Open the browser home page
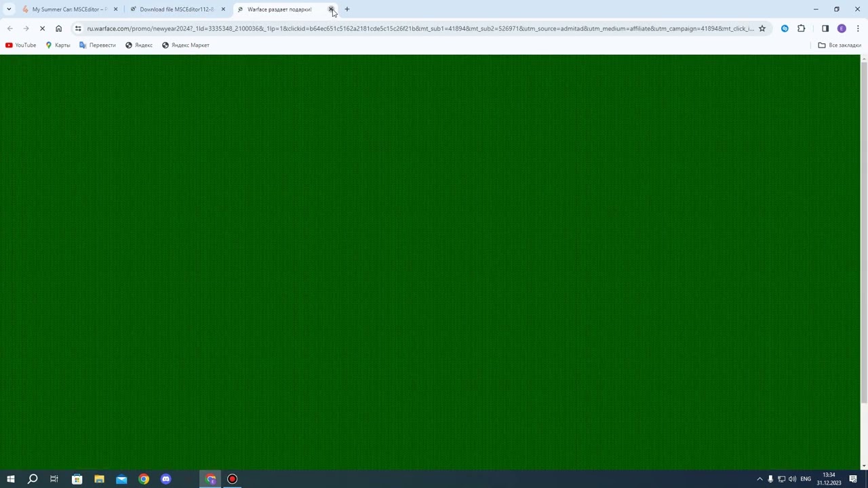868x488 pixels. [58, 28]
